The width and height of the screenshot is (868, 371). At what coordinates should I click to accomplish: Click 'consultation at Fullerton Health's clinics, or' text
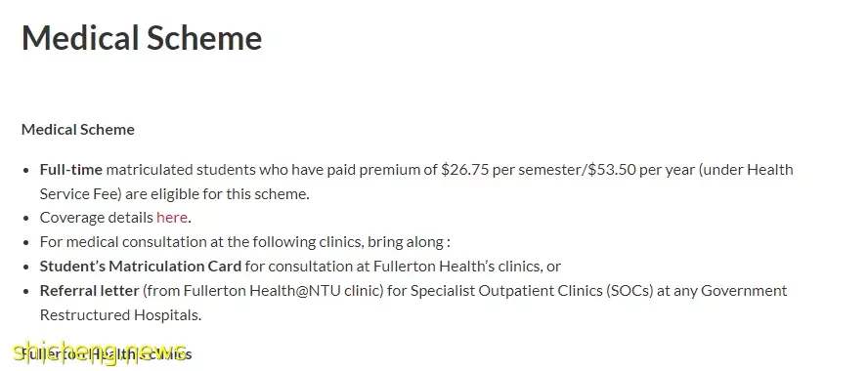pos(403,266)
